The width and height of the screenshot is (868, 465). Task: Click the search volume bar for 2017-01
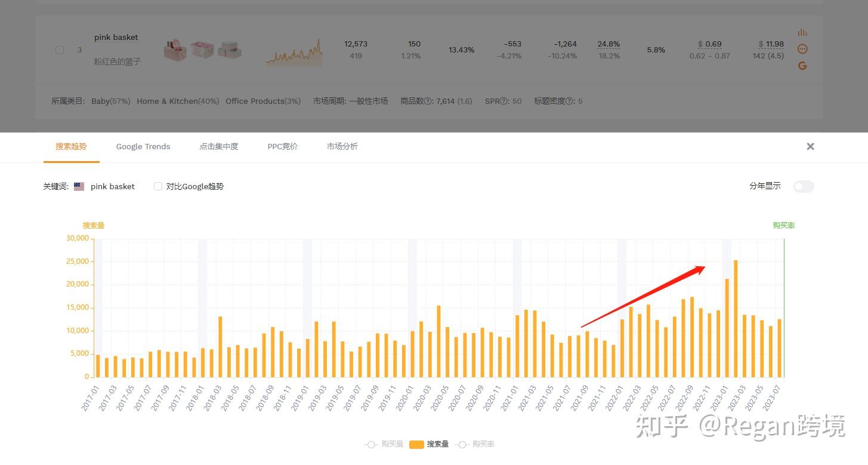pos(98,366)
